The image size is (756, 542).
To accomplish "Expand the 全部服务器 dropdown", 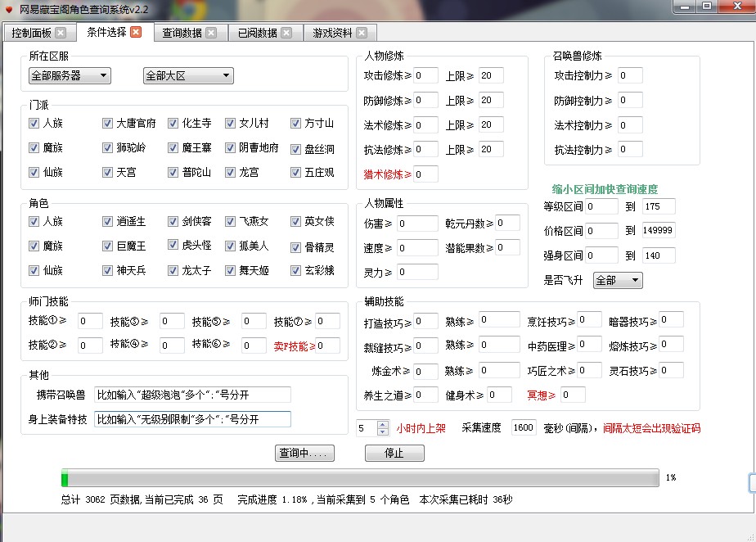I will point(70,76).
